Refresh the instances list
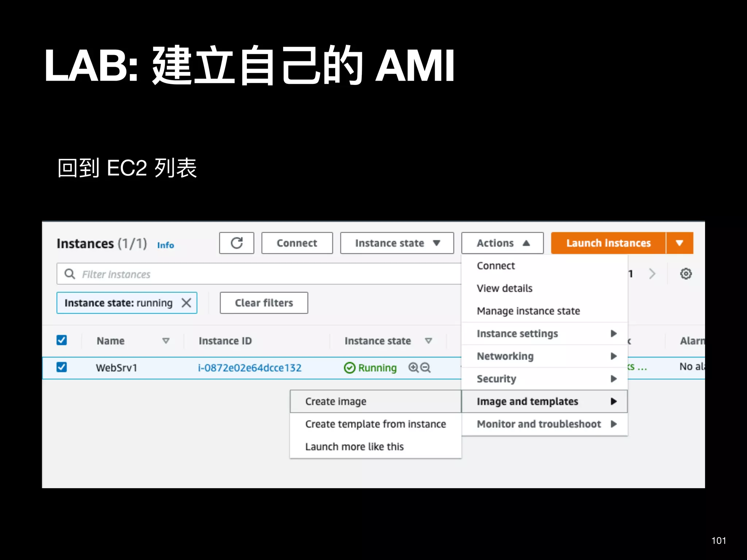The image size is (747, 560). (236, 243)
